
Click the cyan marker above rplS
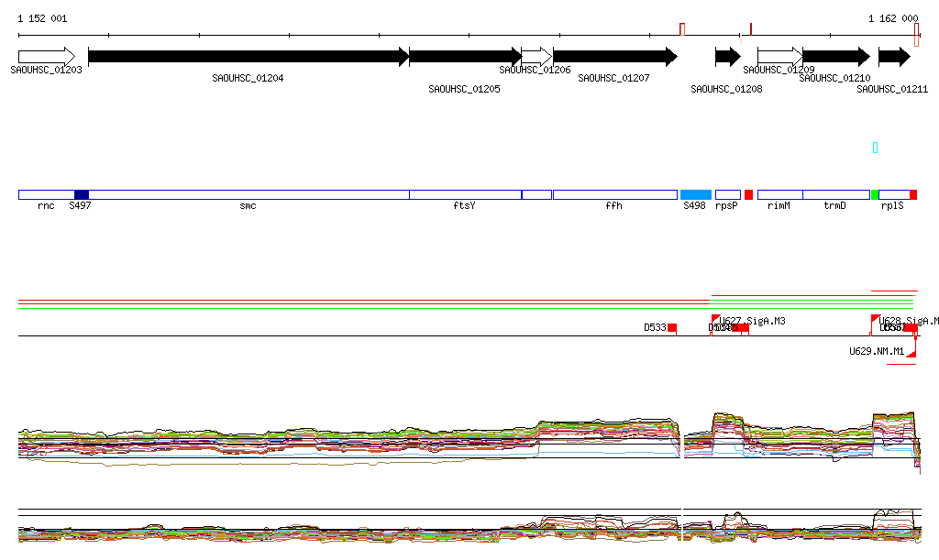(x=876, y=148)
